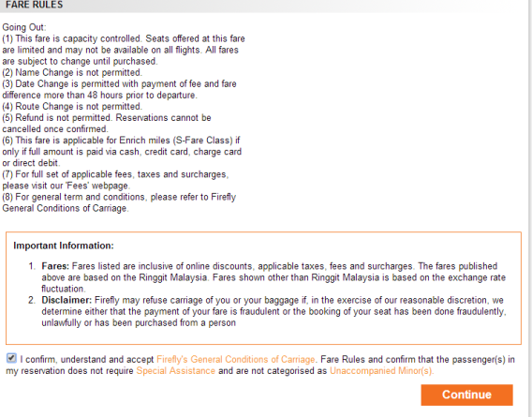Click the bold Fares label
Viewport: 532px width, 417px height.
(x=55, y=266)
